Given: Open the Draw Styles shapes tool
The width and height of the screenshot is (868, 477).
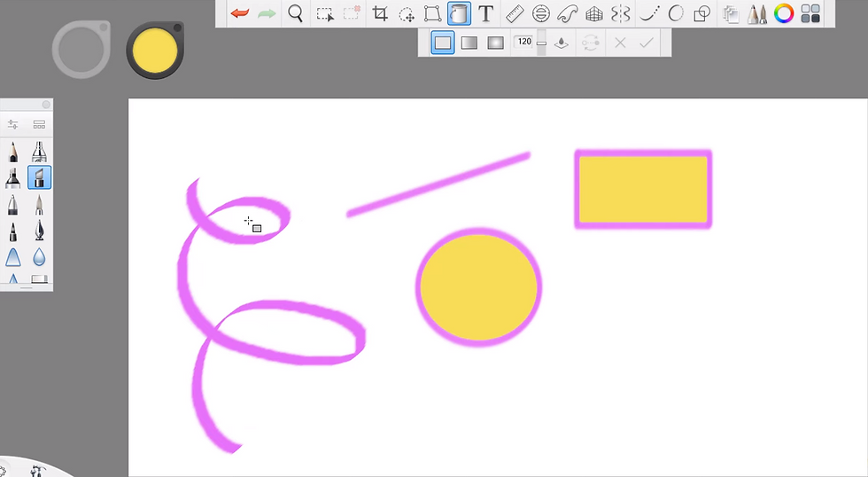Looking at the screenshot, I should (701, 13).
